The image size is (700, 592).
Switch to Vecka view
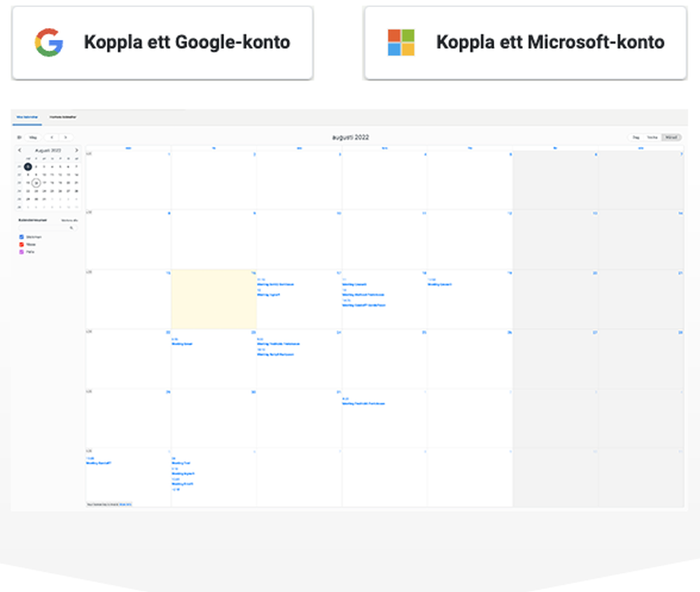click(x=652, y=137)
